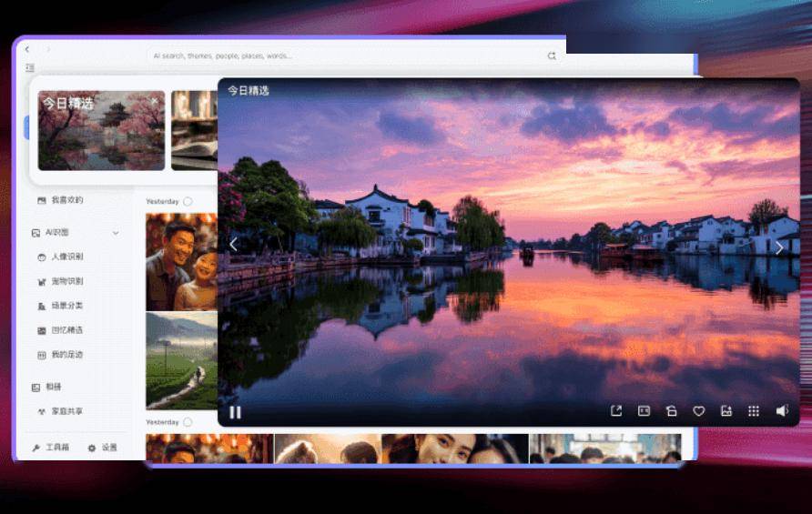
Task: Go to the next photo with the right arrow
Action: (779, 247)
